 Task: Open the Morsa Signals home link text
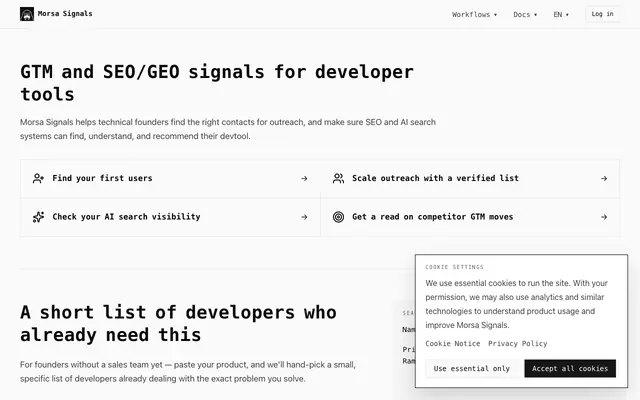point(65,14)
